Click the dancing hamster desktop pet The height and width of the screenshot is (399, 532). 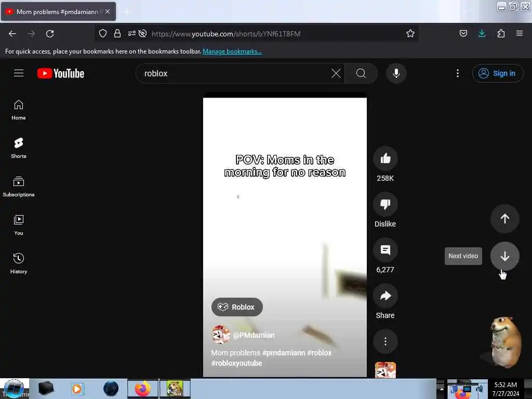505,342
